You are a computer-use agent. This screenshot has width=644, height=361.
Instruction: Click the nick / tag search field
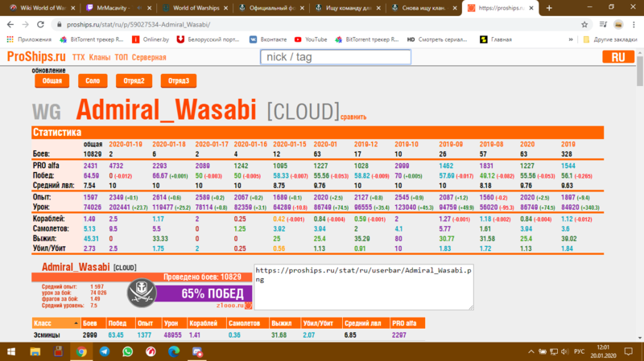pos(336,57)
